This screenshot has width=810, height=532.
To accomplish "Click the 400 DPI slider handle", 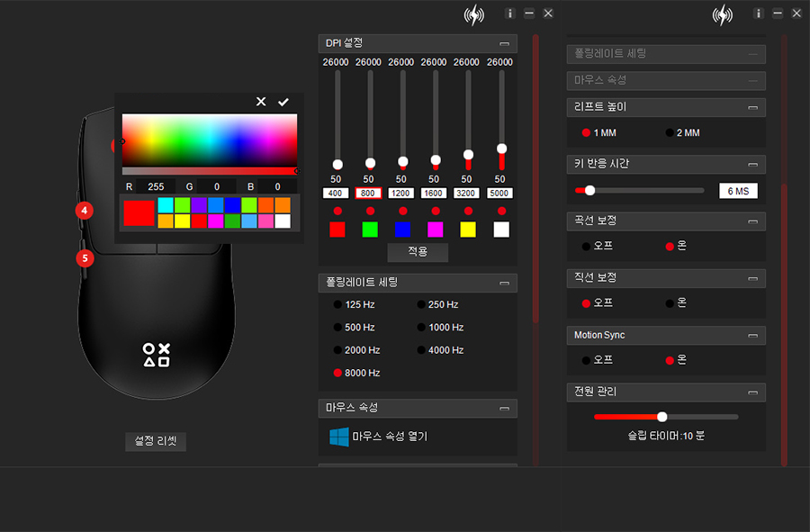I will 337,165.
